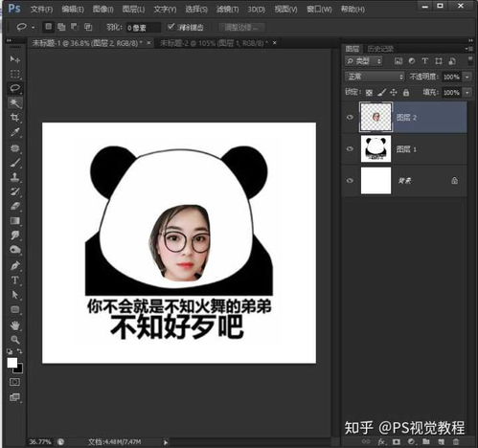Filter layers by type layers icon
This screenshot has width=478, height=448.
coord(424,61)
